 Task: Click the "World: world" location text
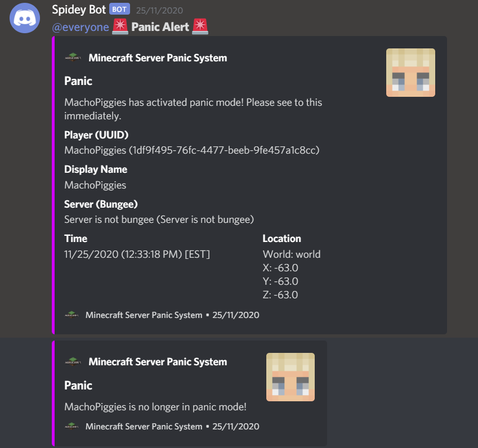click(291, 254)
